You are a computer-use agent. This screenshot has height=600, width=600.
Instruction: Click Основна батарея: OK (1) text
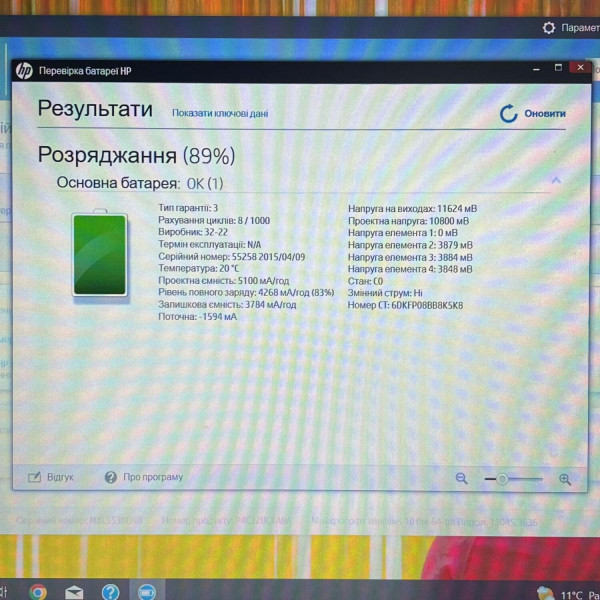[140, 183]
